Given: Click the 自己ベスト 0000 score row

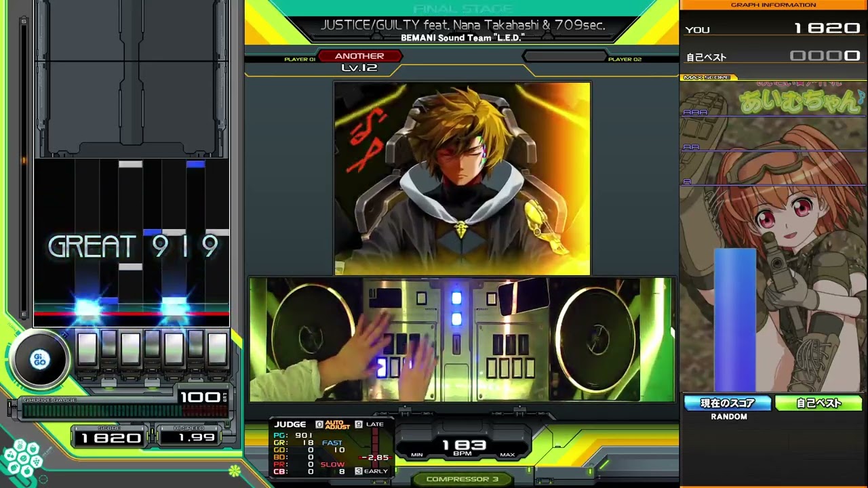Looking at the screenshot, I should click(x=773, y=57).
